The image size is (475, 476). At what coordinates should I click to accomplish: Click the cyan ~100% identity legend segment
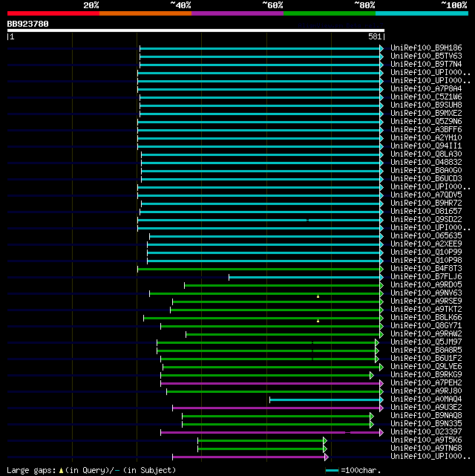tap(422, 13)
